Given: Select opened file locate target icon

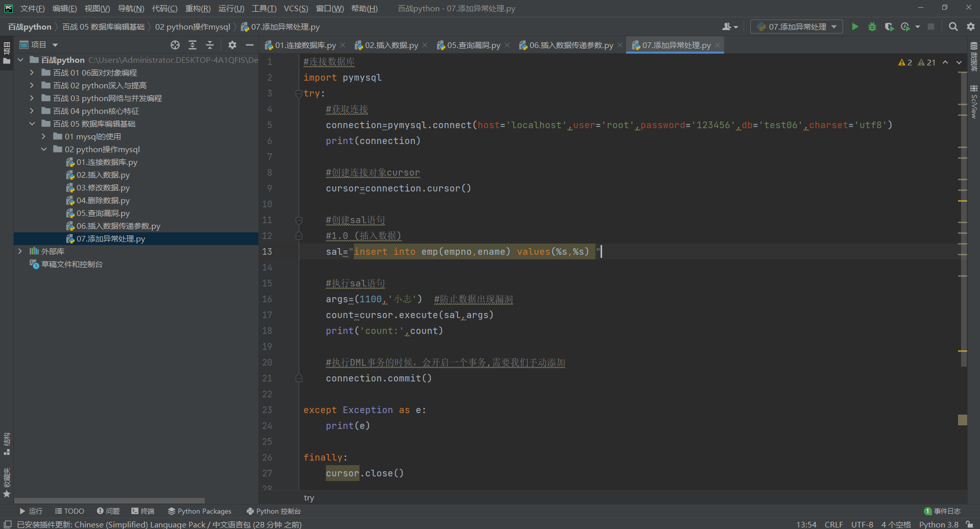Looking at the screenshot, I should pyautogui.click(x=175, y=45).
